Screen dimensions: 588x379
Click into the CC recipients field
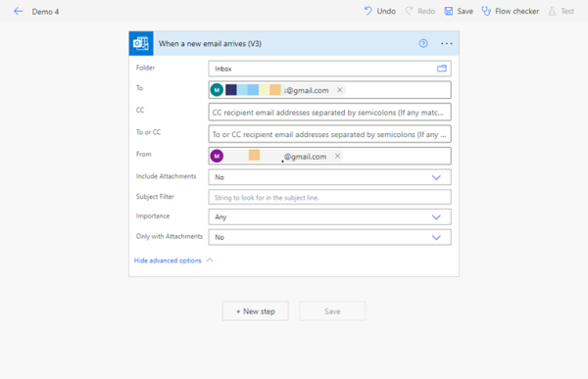click(x=329, y=112)
